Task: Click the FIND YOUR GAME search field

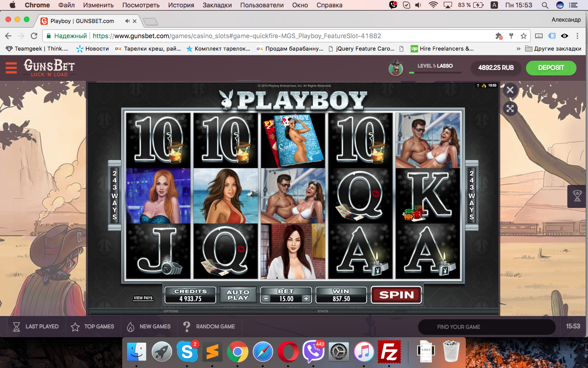Action: 486,327
